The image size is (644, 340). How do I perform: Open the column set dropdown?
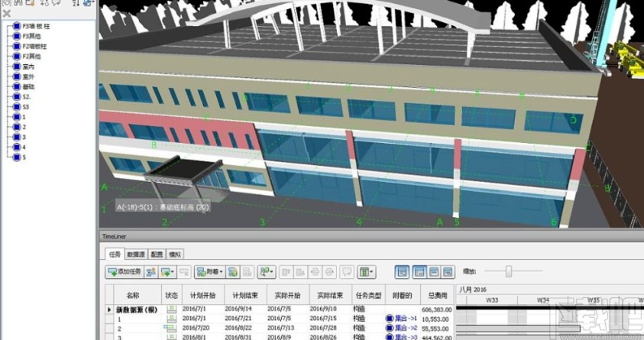click(366, 272)
